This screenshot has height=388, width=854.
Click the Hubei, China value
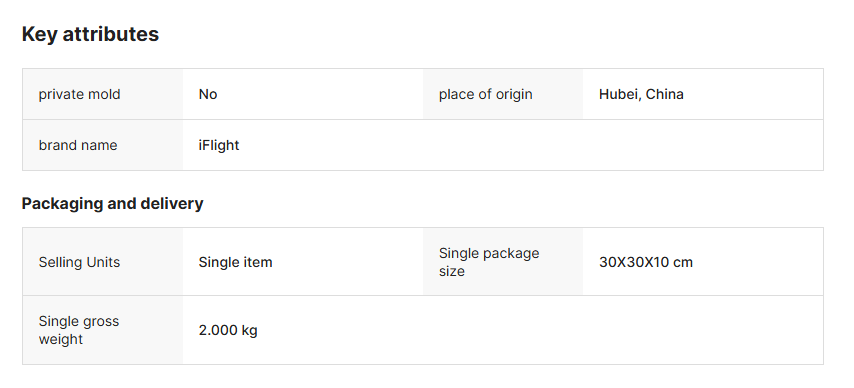[641, 94]
